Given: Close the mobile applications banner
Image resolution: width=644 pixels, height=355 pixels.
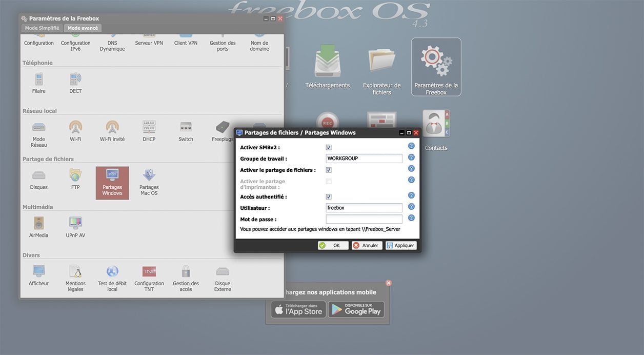Looking at the screenshot, I should [389, 283].
